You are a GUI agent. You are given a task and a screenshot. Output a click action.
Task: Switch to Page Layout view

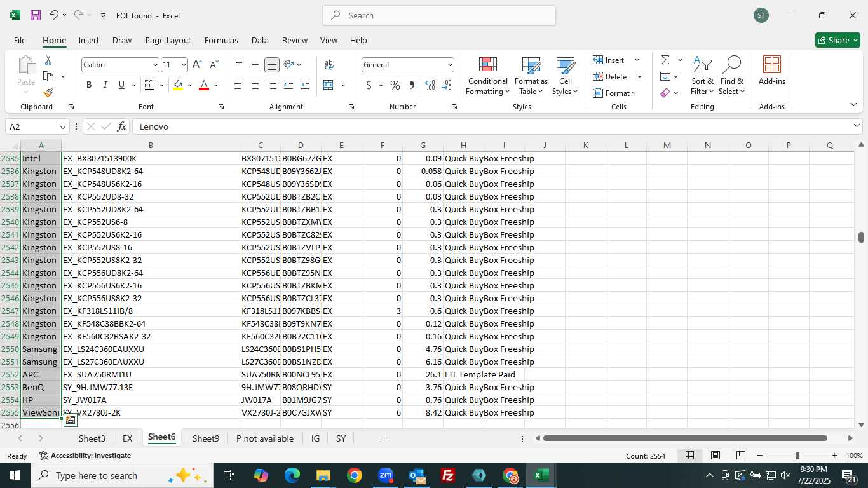(715, 456)
